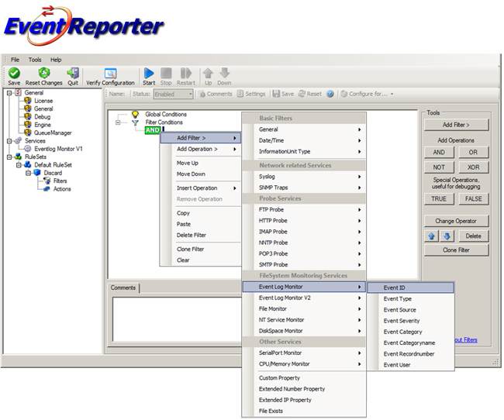Collapse the General tree root node
The image size is (504, 420).
coord(9,93)
